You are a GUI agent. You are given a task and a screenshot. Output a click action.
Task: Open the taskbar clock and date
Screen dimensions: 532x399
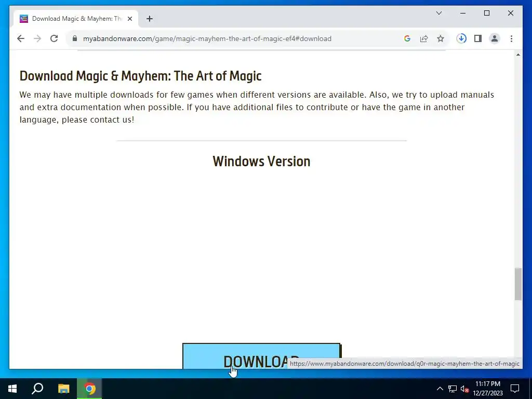coord(488,389)
